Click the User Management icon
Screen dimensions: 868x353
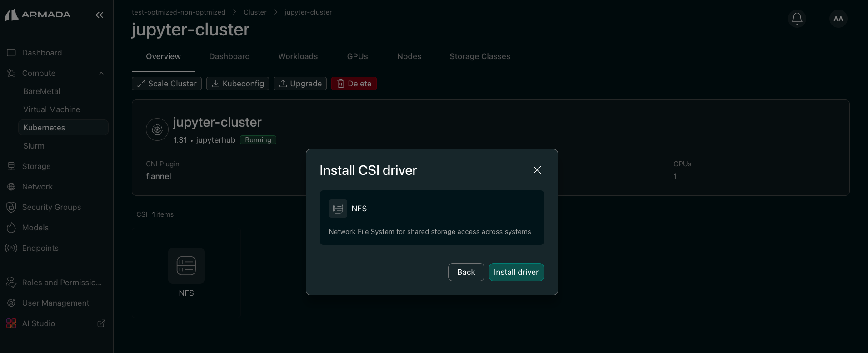[x=11, y=303]
